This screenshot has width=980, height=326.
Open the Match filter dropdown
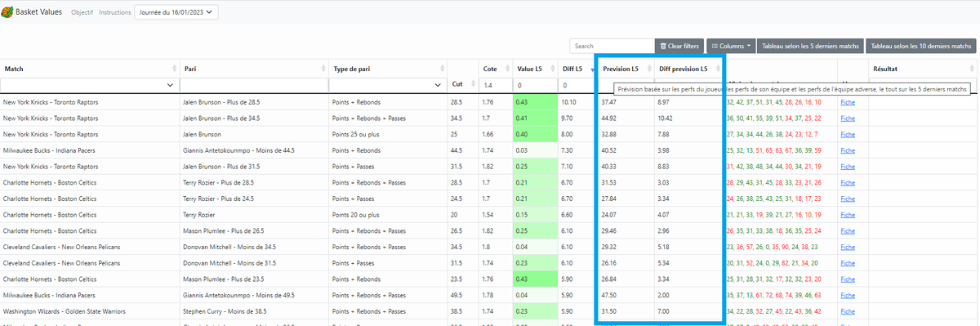coord(90,85)
